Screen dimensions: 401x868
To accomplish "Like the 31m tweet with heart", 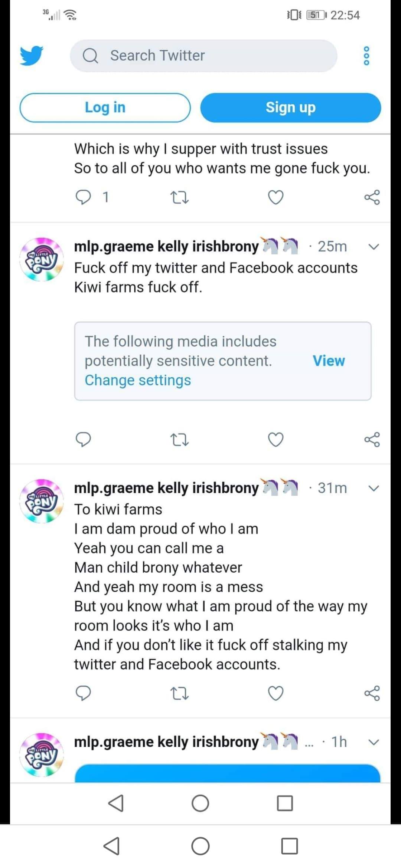I will click(x=276, y=693).
